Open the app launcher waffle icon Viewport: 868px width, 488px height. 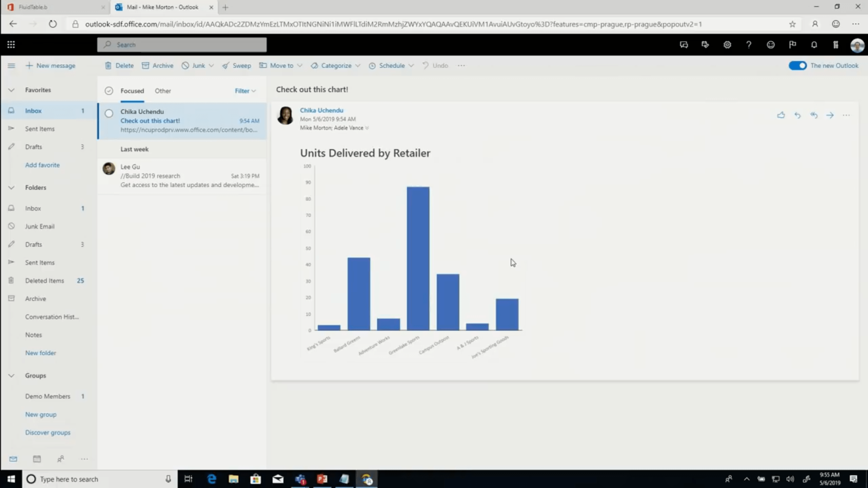(x=11, y=44)
